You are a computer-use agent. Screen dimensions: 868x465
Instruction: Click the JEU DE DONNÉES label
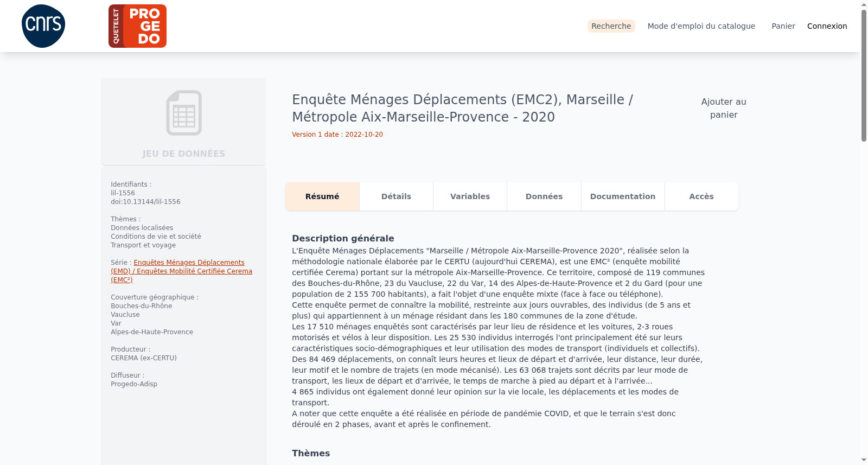coord(184,154)
